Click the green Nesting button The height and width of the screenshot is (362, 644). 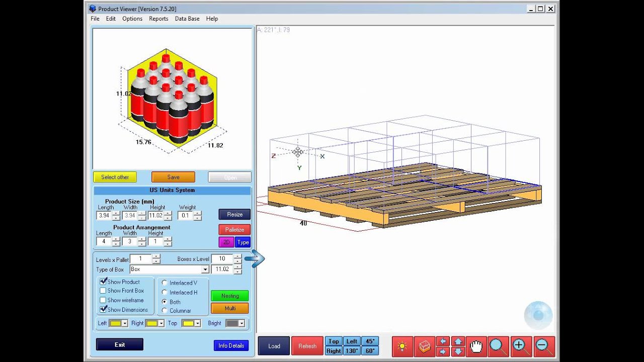click(230, 296)
